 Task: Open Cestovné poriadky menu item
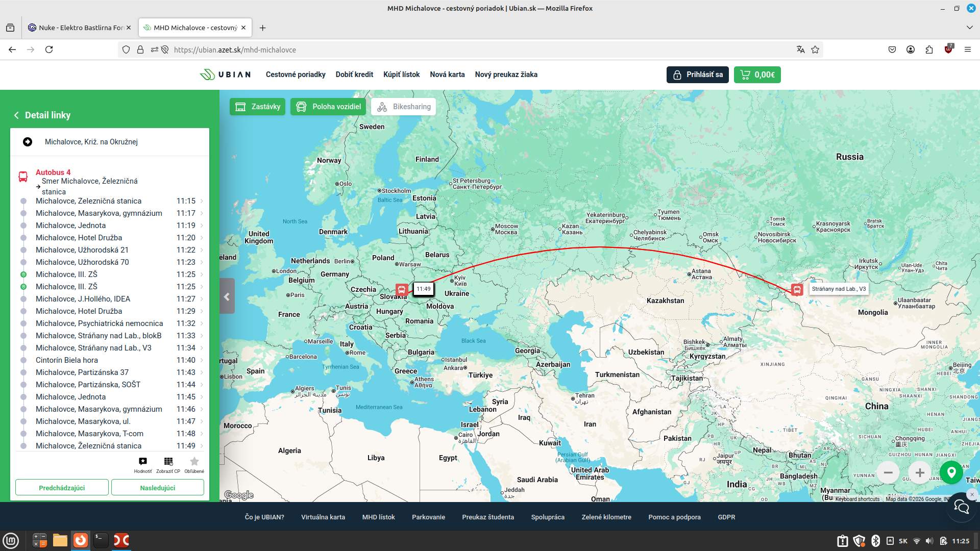(x=296, y=74)
